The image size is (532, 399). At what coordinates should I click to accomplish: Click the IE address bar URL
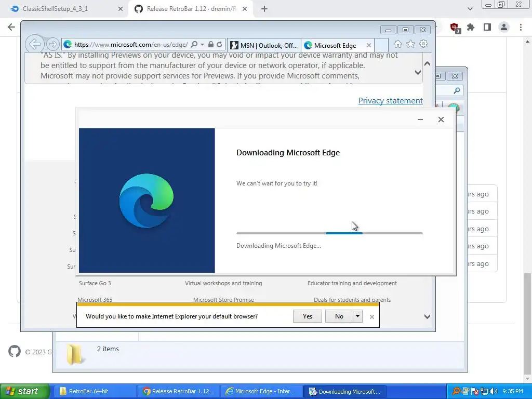[x=131, y=45]
